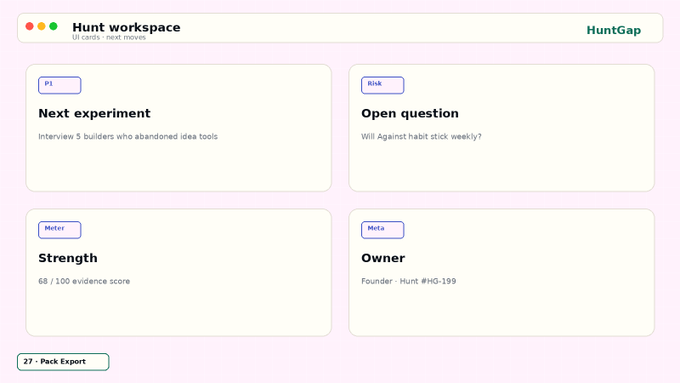Select the Hunt workspace title

[126, 27]
